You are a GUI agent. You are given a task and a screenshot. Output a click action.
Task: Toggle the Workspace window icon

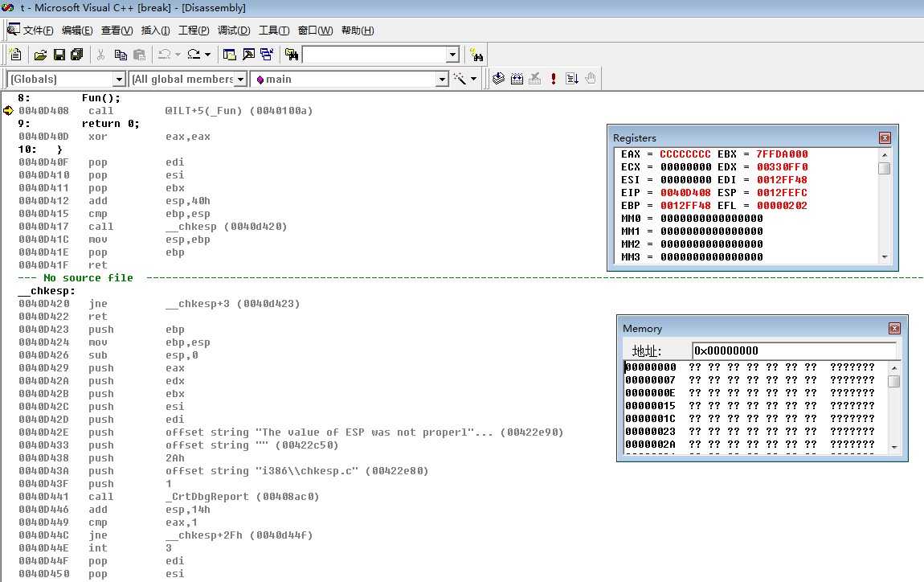(x=229, y=55)
